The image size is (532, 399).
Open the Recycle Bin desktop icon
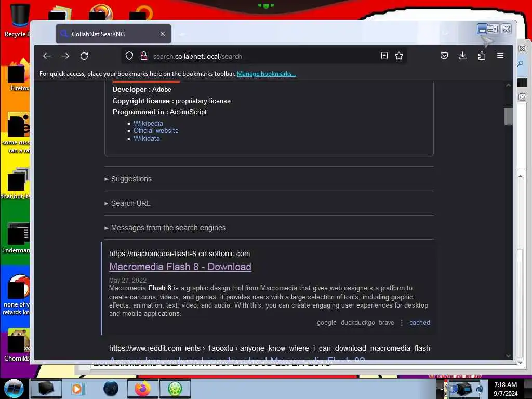[x=18, y=20]
